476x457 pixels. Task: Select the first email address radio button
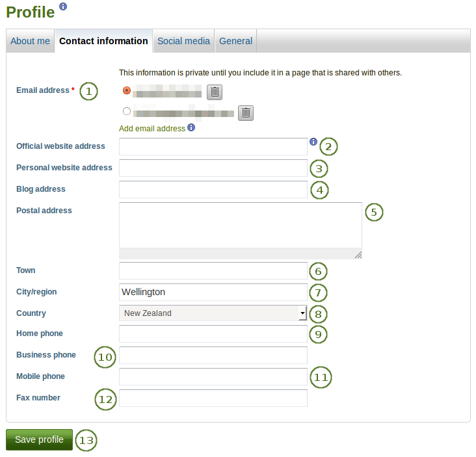(126, 90)
